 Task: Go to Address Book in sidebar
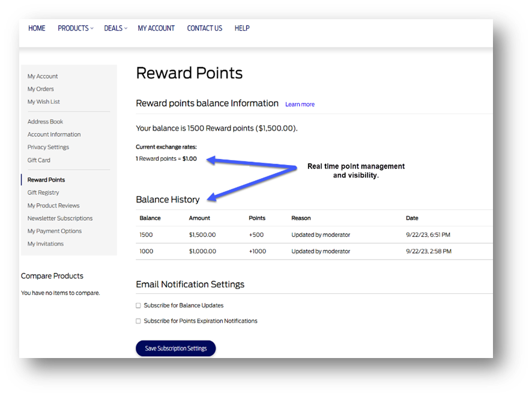click(45, 122)
